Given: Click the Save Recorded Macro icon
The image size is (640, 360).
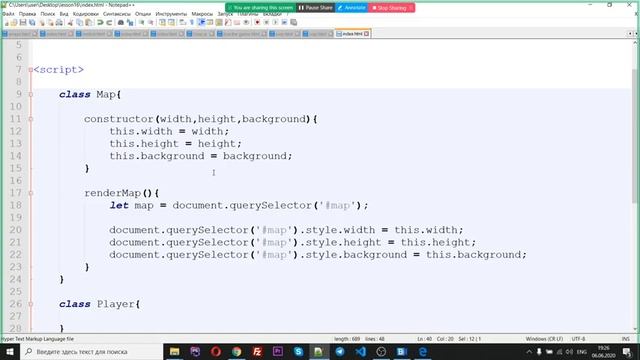Looking at the screenshot, I should pyautogui.click(x=293, y=22).
